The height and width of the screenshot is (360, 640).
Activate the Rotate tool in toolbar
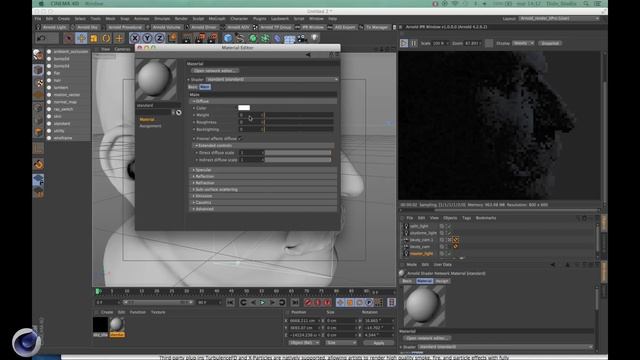tap(106, 38)
